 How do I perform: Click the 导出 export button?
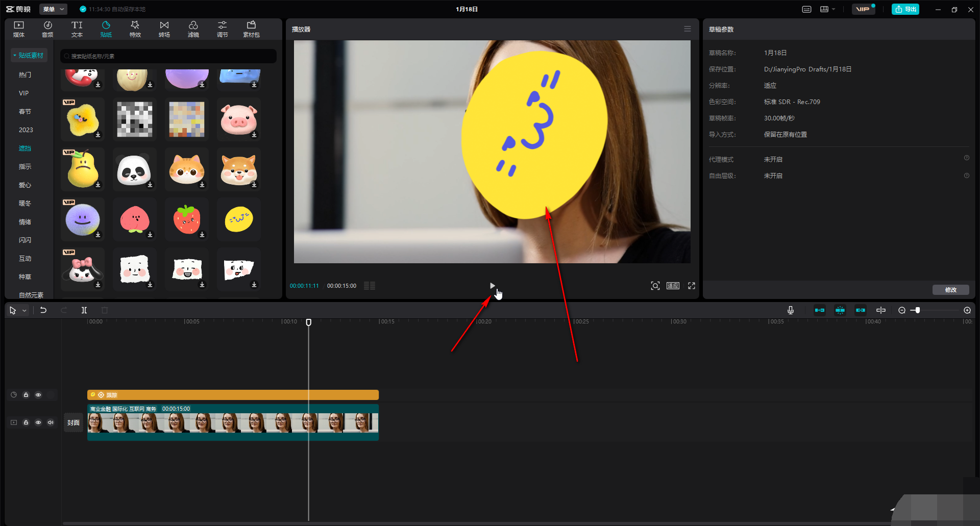click(905, 9)
